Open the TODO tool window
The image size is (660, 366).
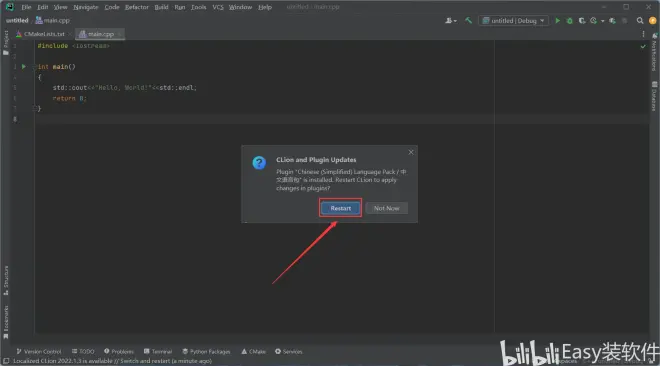click(83, 351)
